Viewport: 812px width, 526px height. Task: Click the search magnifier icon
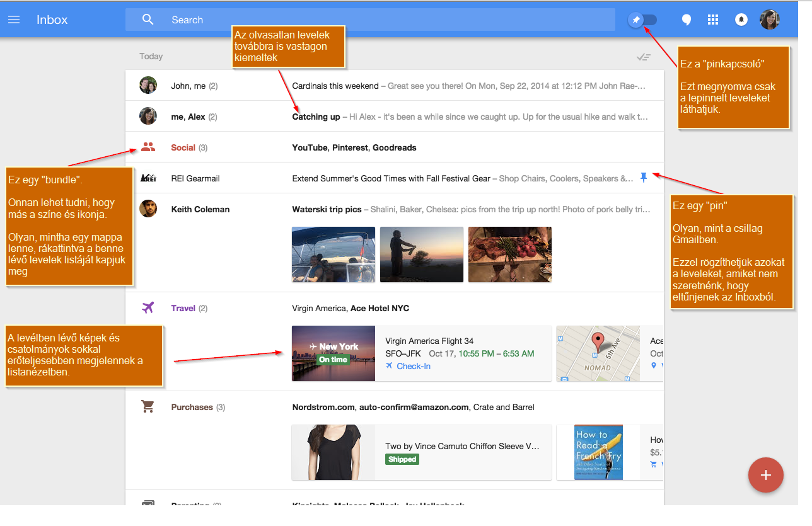point(148,20)
